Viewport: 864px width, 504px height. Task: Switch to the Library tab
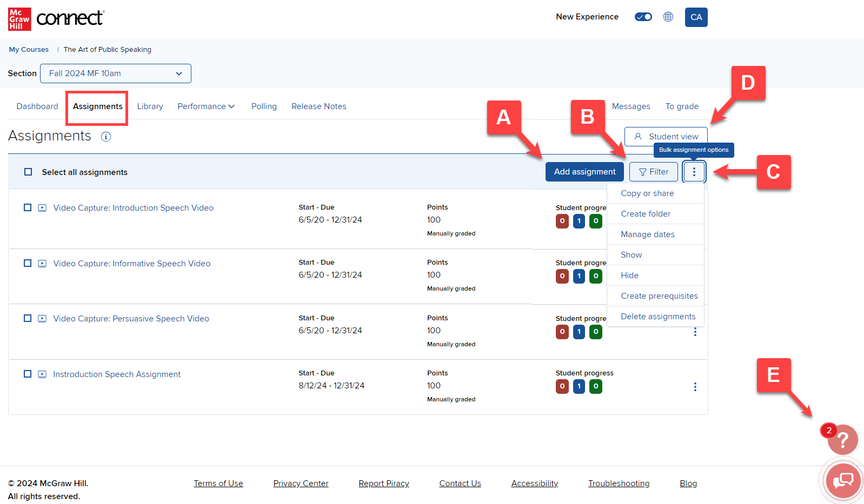click(x=150, y=106)
